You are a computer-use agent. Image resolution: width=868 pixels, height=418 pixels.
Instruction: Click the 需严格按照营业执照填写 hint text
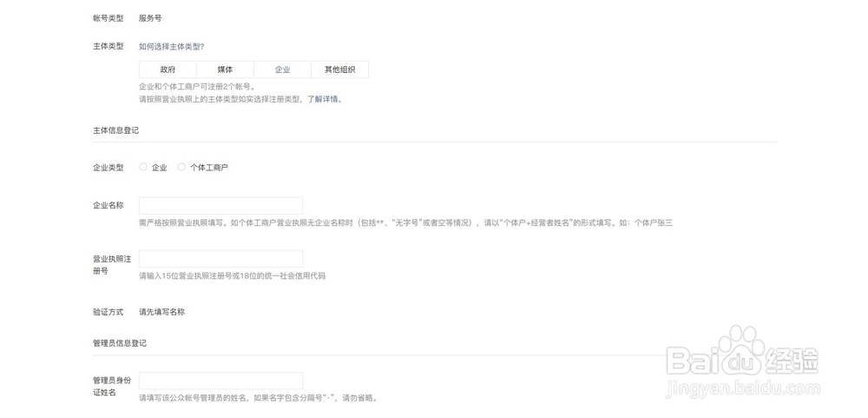[405, 222]
